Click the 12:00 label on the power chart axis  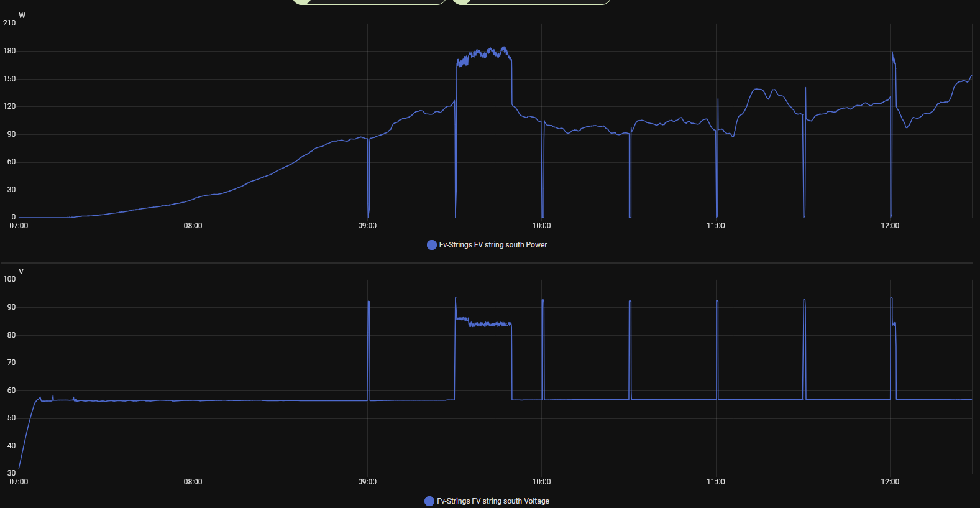pyautogui.click(x=890, y=226)
